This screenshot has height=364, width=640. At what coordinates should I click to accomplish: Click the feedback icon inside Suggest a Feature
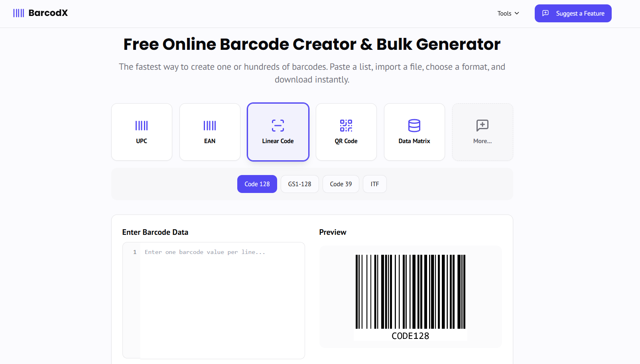[x=545, y=13]
